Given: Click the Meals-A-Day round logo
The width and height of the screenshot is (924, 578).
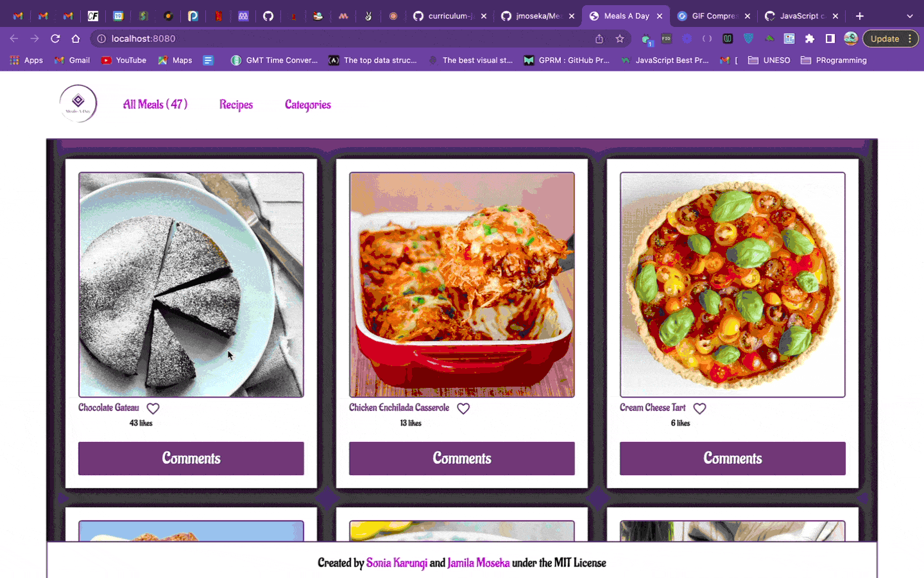Looking at the screenshot, I should point(78,103).
